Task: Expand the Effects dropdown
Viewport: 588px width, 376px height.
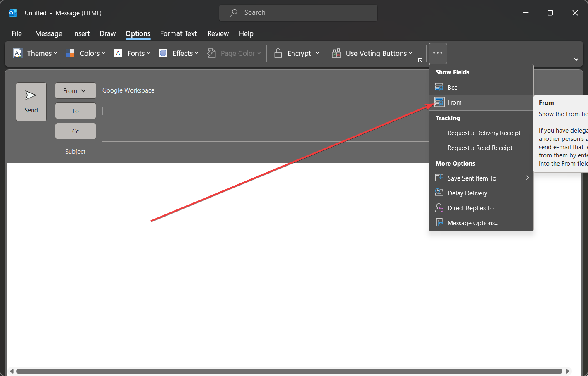Action: [197, 53]
